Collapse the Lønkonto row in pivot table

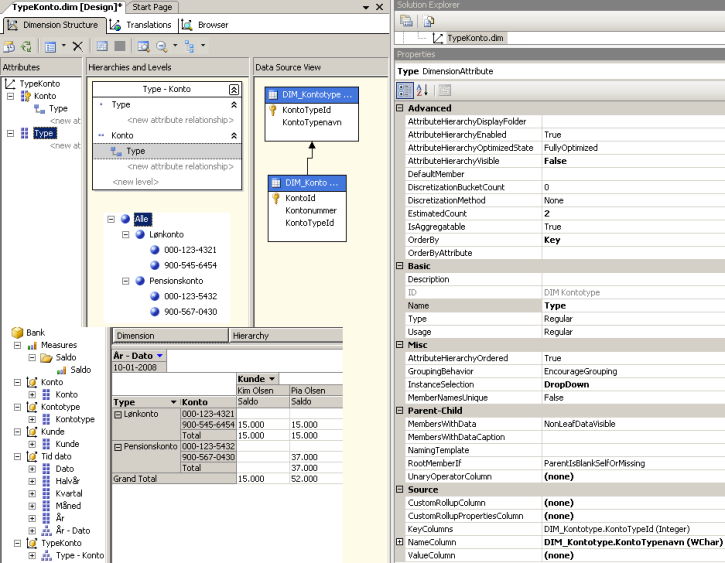coord(118,415)
